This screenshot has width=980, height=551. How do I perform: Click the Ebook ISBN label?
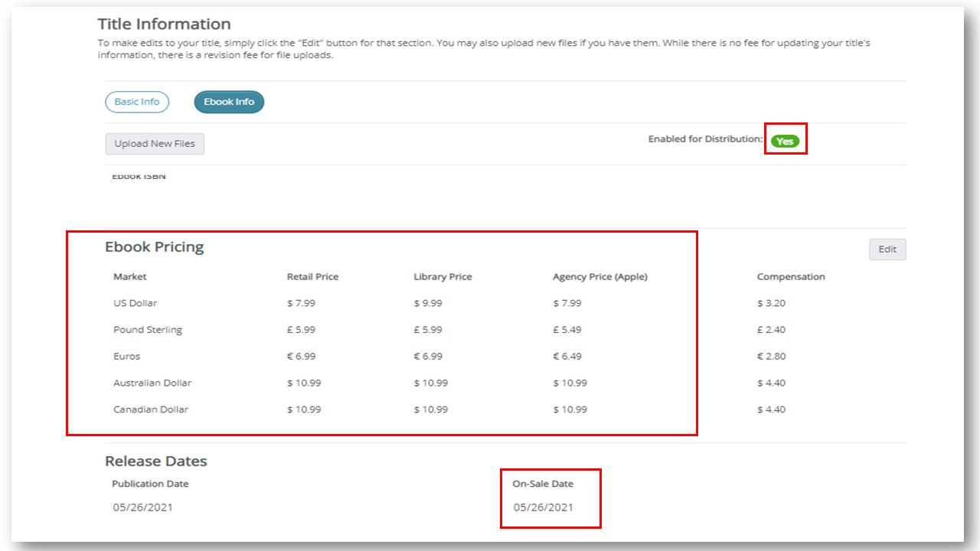tap(139, 176)
